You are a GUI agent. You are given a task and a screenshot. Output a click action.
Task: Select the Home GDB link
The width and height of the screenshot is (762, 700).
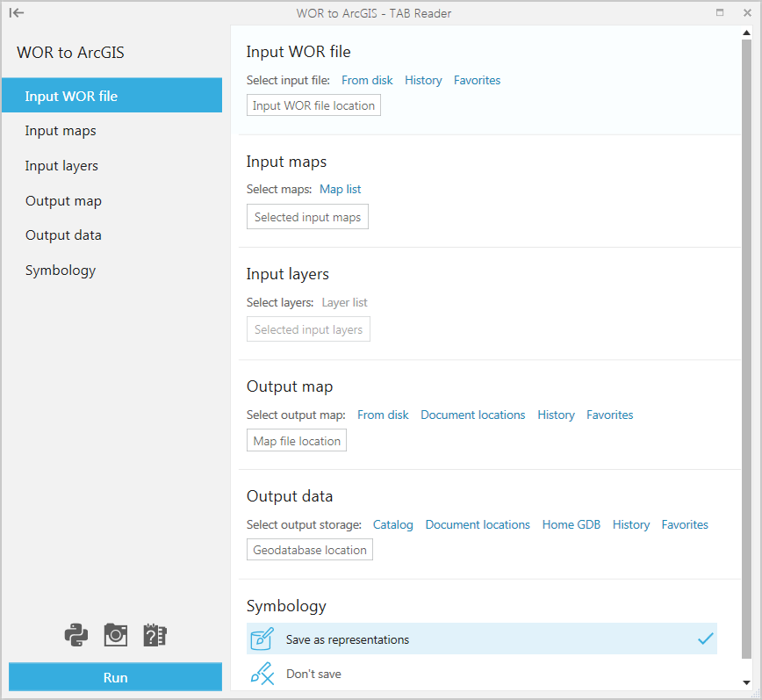pyautogui.click(x=571, y=524)
